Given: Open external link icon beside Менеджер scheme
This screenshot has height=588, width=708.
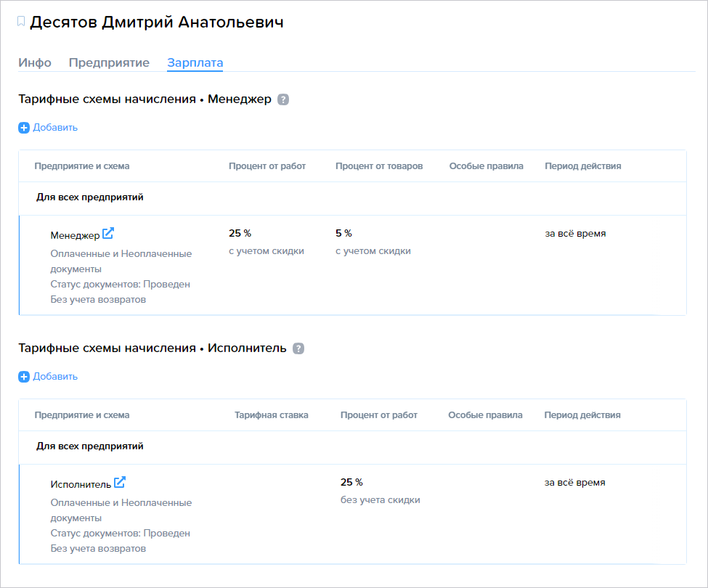Looking at the screenshot, I should pos(108,233).
